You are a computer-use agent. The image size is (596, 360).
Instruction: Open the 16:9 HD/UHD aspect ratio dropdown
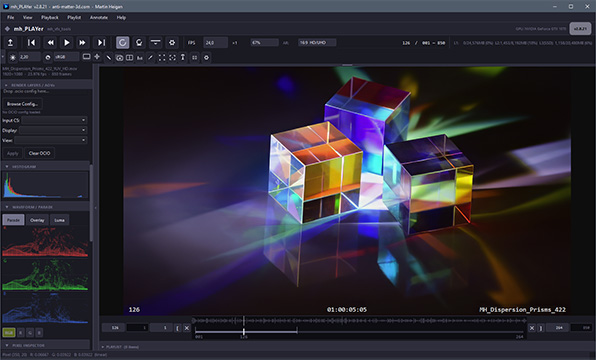(x=317, y=43)
